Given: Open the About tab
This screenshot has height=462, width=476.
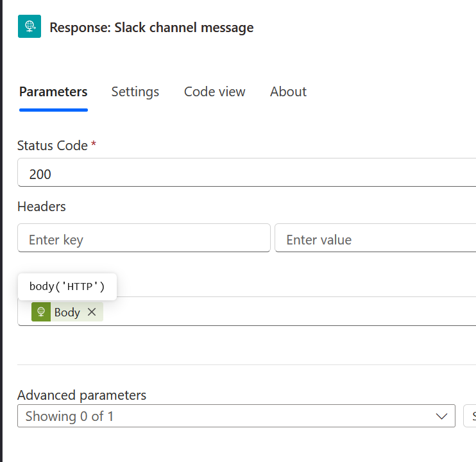Looking at the screenshot, I should pos(288,92).
